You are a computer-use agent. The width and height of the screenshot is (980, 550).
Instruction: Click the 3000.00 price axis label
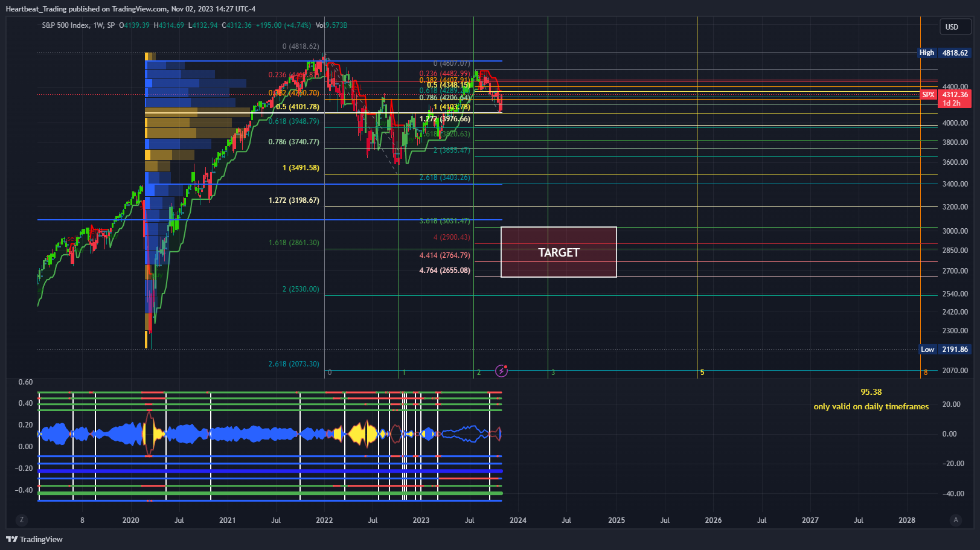955,231
